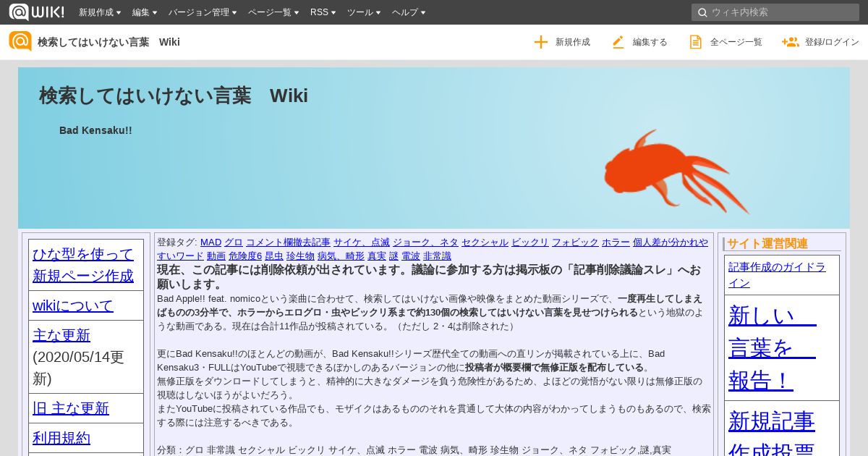Viewport: 868px width, 456px height.
Task: Open ひな型を使って新規ページ作成 link
Action: click(x=83, y=265)
